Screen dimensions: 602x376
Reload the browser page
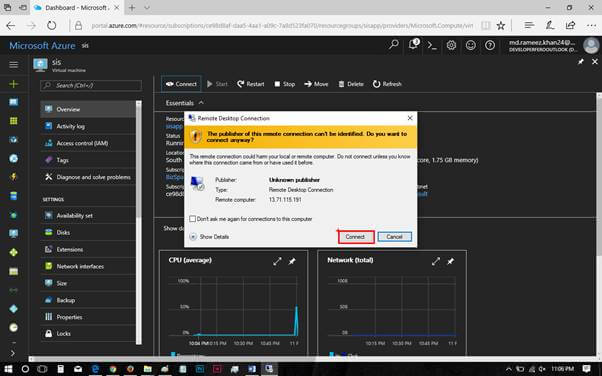pyautogui.click(x=51, y=26)
